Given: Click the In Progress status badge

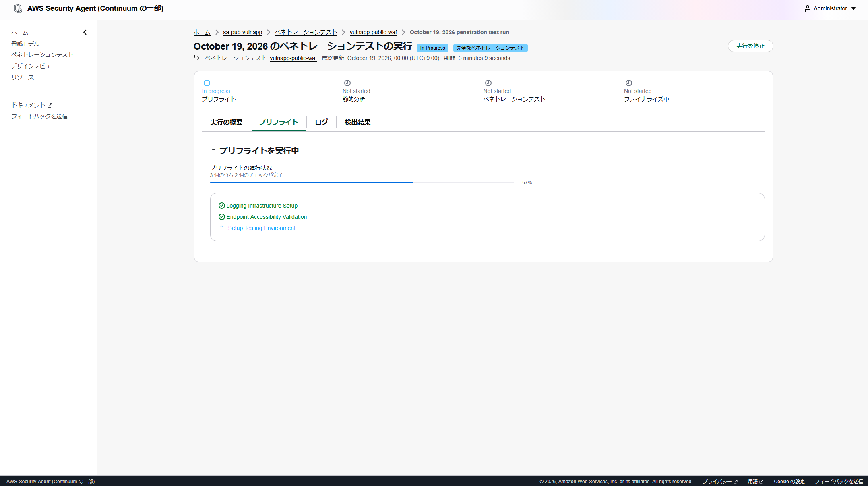Looking at the screenshot, I should [x=432, y=48].
